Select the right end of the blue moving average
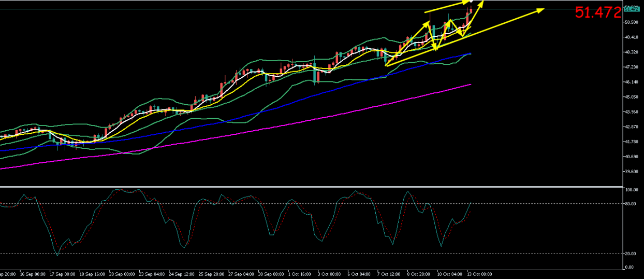This screenshot has width=644, height=279. pyautogui.click(x=470, y=53)
